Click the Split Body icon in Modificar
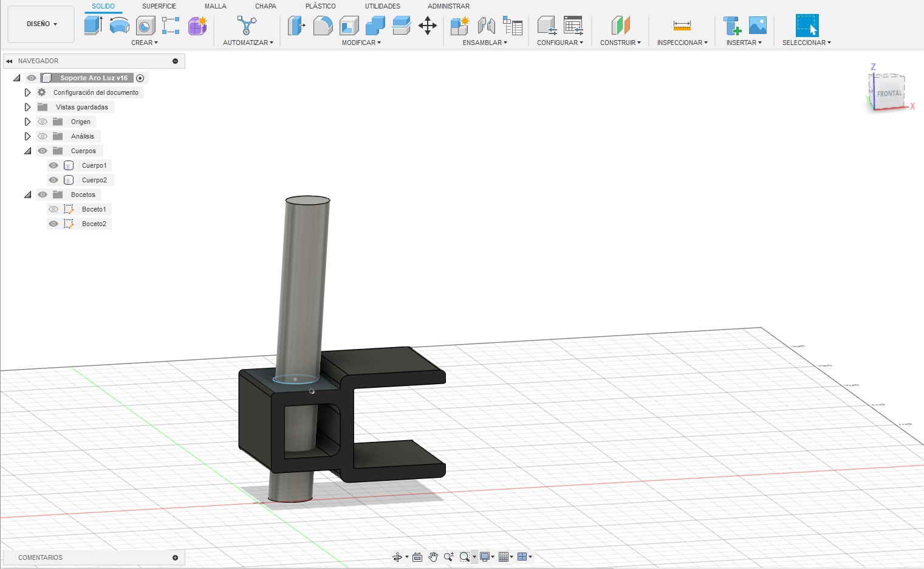The height and width of the screenshot is (569, 924). [402, 26]
